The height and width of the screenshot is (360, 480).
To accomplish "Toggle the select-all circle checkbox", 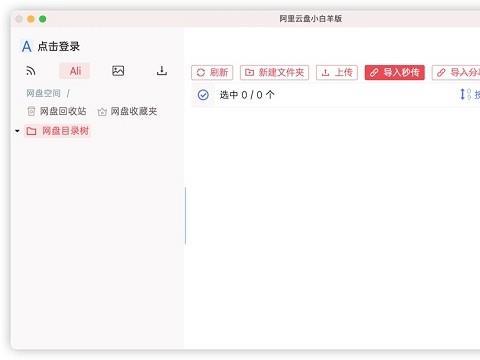I will click(203, 95).
